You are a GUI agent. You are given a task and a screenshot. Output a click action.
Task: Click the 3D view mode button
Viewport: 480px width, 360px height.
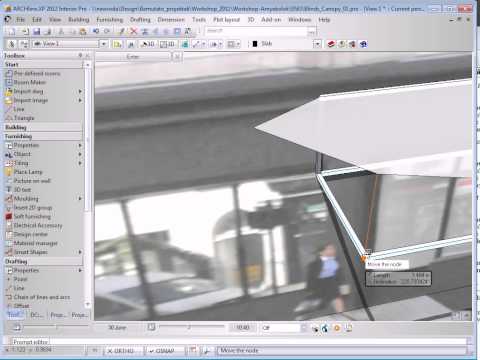coord(148,44)
